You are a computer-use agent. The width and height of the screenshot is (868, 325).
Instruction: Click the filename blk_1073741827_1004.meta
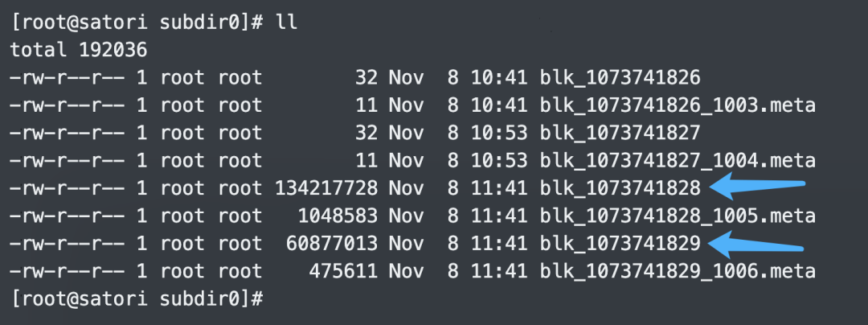678,161
